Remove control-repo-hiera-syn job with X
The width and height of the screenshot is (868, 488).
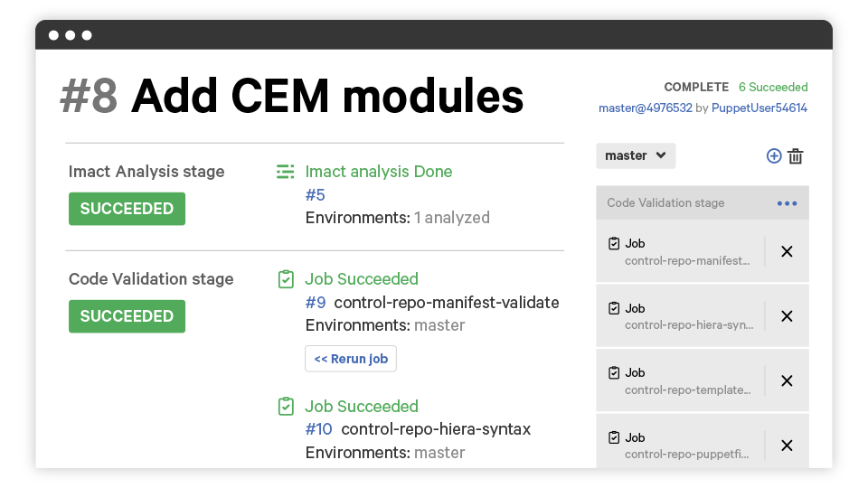click(x=787, y=316)
